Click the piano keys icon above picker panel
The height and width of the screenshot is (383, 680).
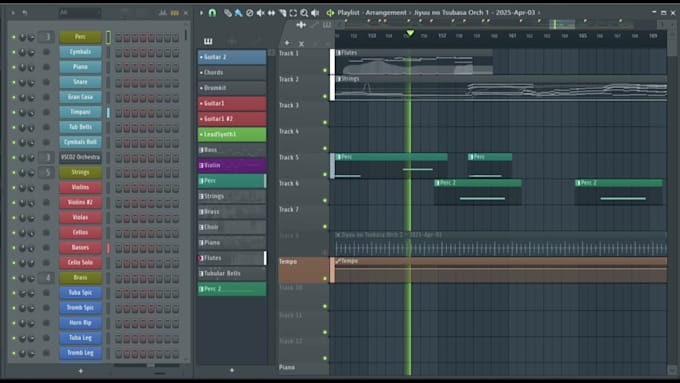(208, 42)
